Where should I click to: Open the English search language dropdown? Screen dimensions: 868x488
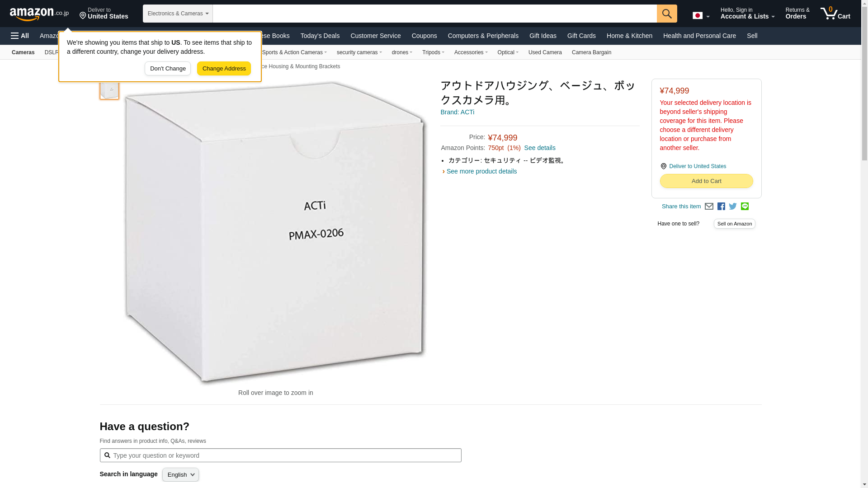(x=180, y=475)
